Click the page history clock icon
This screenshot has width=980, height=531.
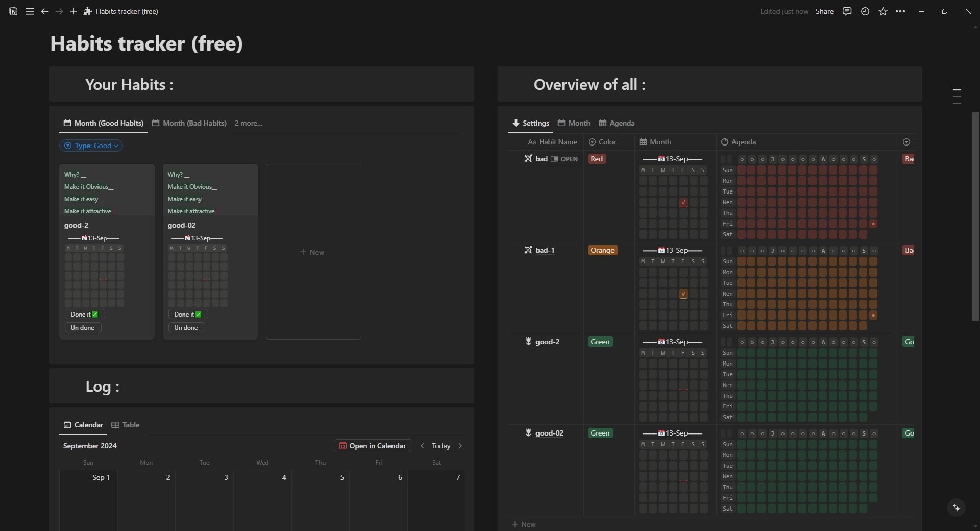865,11
